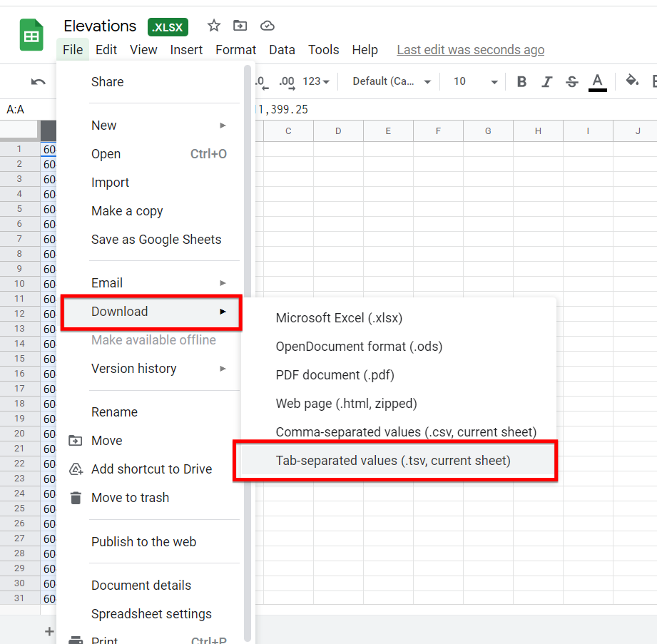
Task: Download as PDF document (.pdf)
Action: 399,375
